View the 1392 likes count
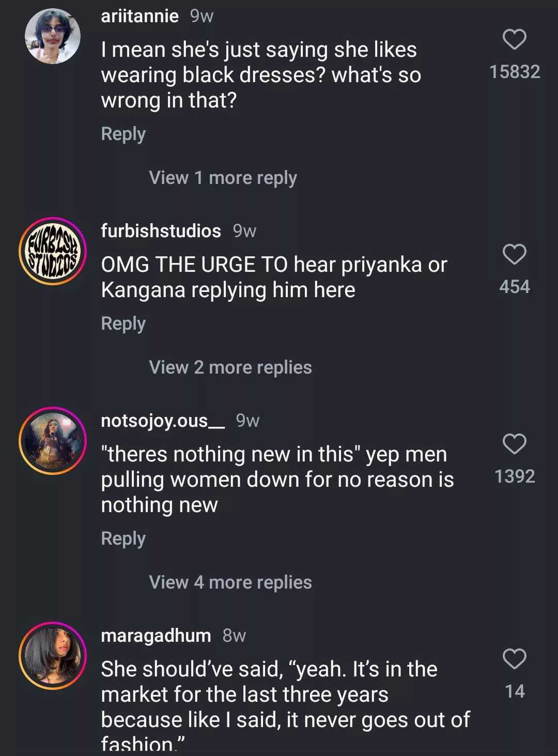 pyautogui.click(x=515, y=476)
